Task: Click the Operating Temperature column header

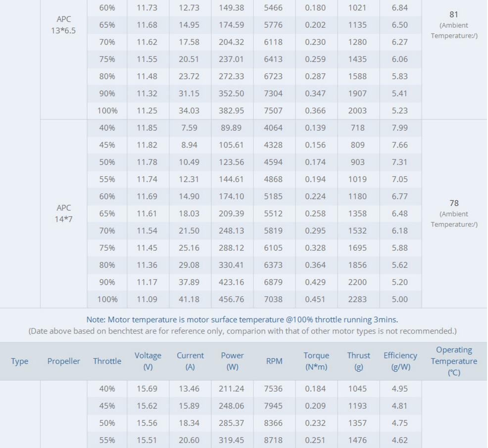Action: tap(454, 361)
